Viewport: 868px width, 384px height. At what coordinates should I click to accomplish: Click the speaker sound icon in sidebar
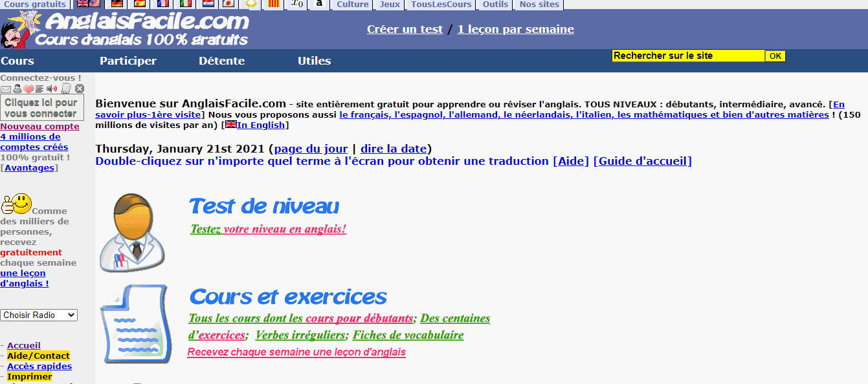point(52,89)
